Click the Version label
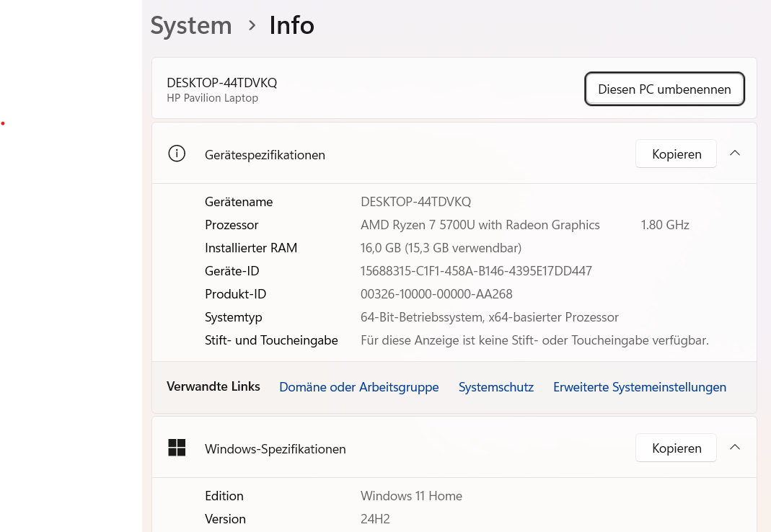The width and height of the screenshot is (771, 532). pos(225,519)
